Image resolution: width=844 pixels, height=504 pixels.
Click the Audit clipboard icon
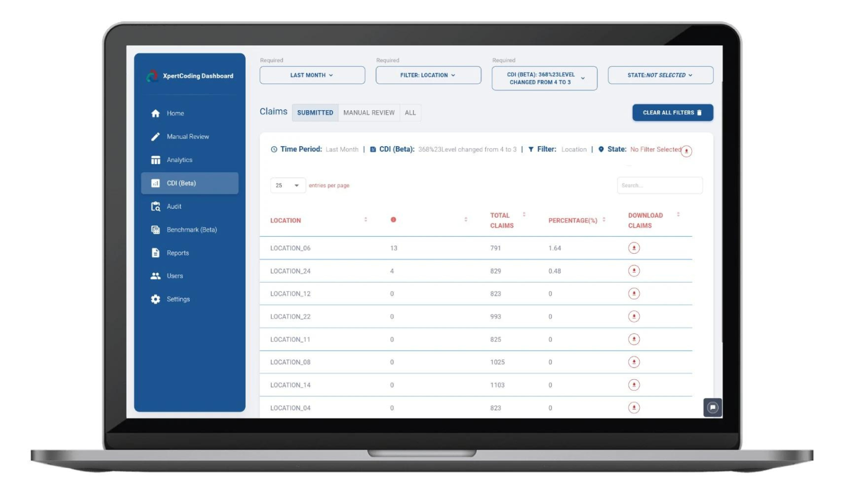coord(155,206)
